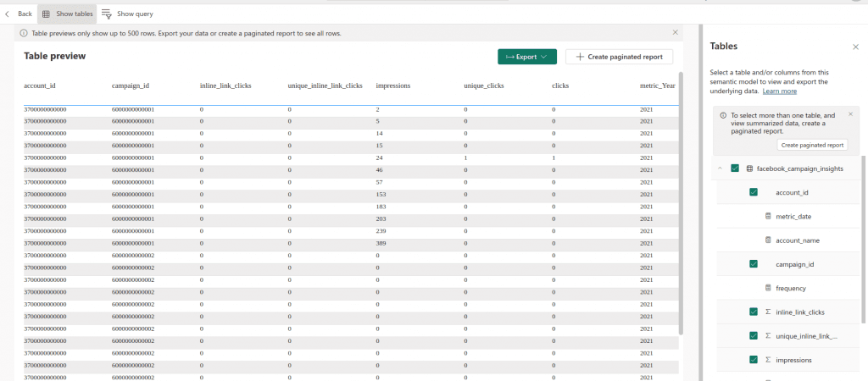Collapse the facebook_campaign_insights table tree

coord(720,168)
